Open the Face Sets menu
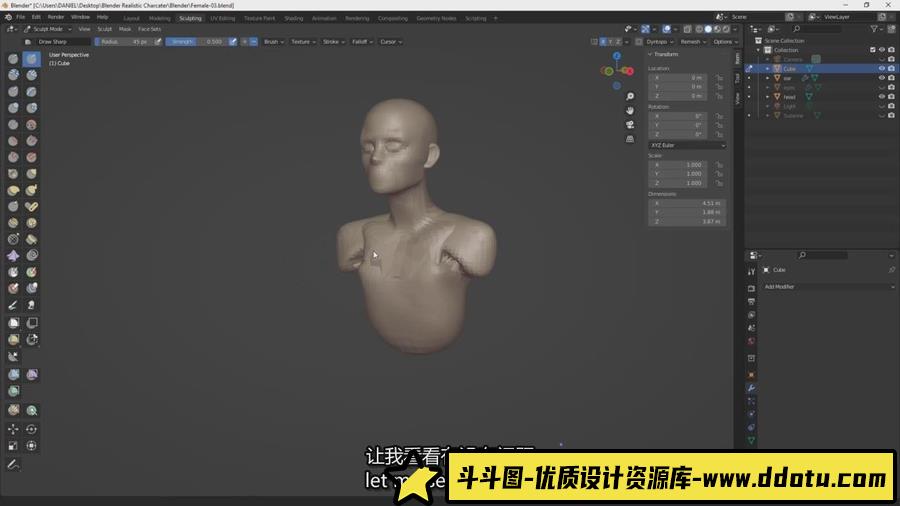The image size is (900, 506). 149,29
